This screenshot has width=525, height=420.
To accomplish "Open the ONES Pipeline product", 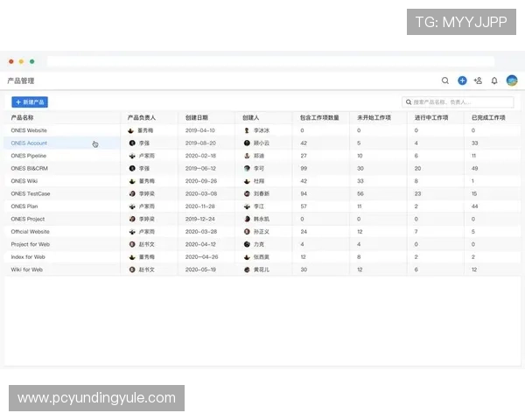I will tap(29, 156).
